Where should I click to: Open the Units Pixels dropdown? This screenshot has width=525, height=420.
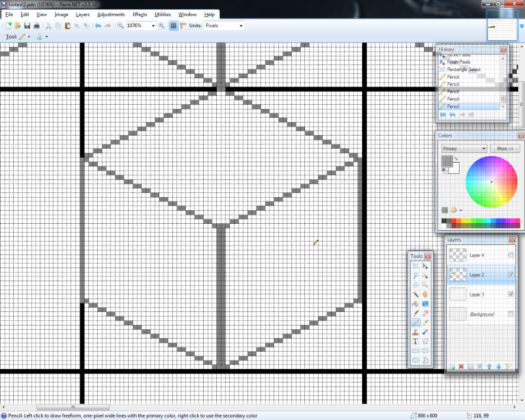[x=241, y=25]
